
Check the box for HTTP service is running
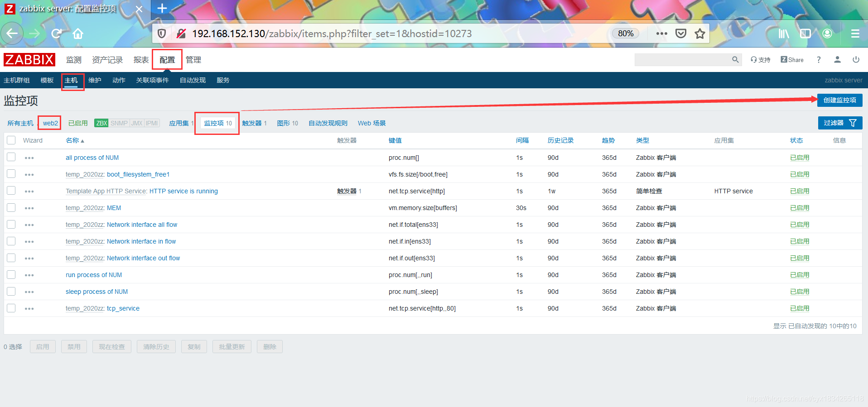pos(11,191)
